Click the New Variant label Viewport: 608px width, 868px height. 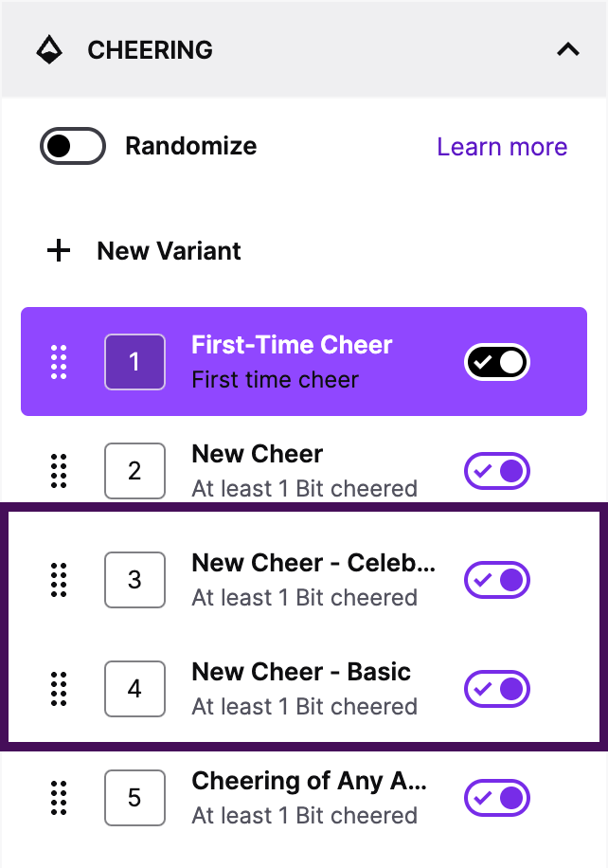click(169, 251)
